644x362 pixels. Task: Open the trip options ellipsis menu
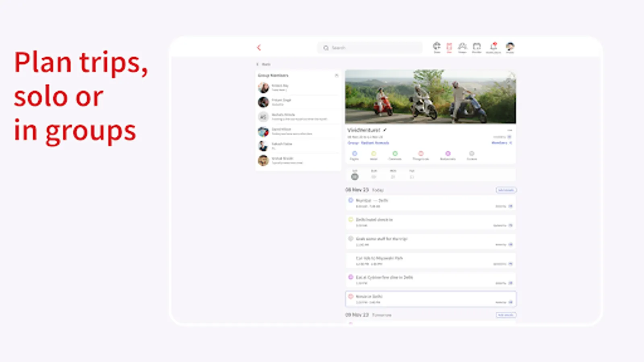point(510,130)
